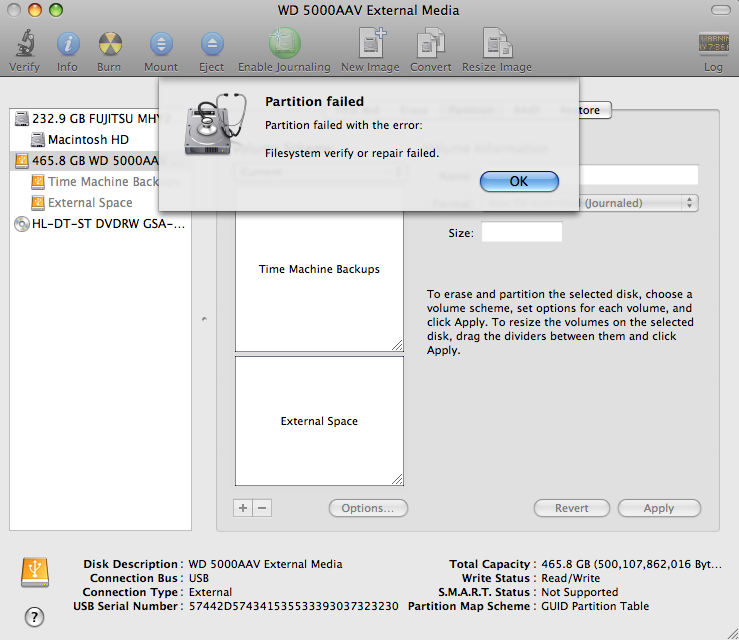This screenshot has width=739, height=640.
Task: Open the Format dropdown ending in Journaled
Action: point(638,203)
